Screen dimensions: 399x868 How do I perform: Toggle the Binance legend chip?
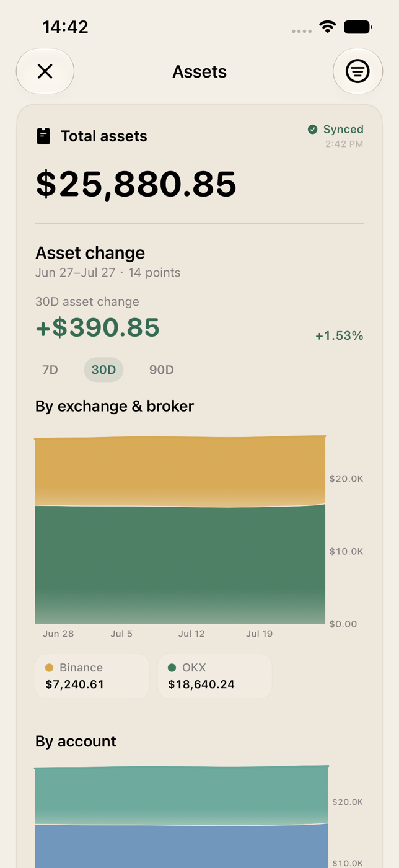(x=92, y=676)
